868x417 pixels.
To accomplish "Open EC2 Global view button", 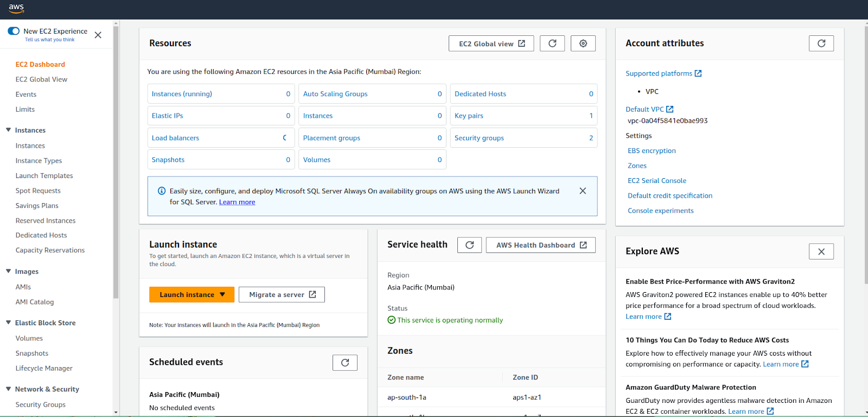I will coord(492,43).
